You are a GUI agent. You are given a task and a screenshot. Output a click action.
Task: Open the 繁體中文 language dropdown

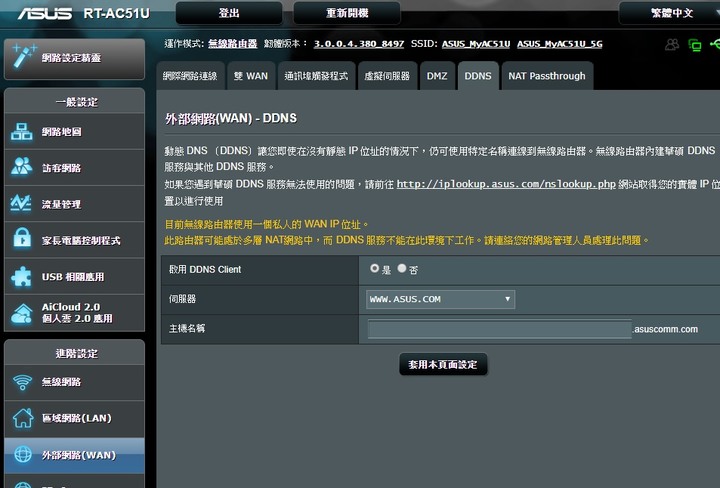670,13
